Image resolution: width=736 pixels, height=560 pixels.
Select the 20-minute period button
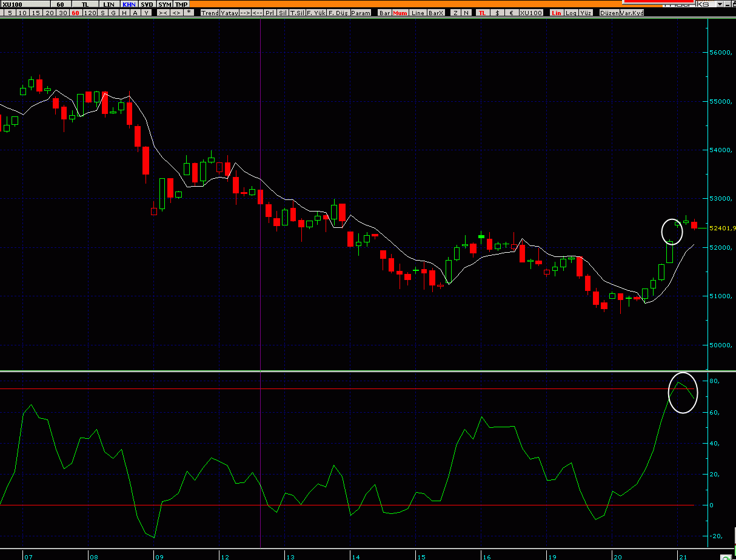[50, 13]
